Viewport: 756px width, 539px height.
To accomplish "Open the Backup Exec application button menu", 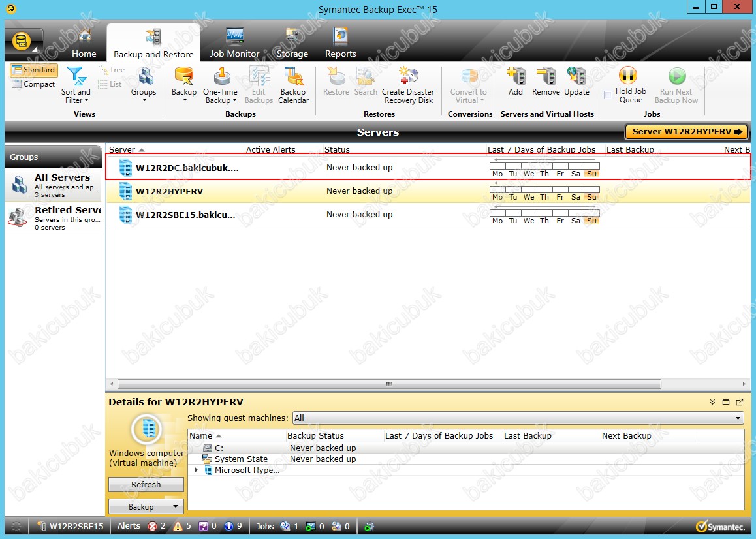I will click(23, 42).
